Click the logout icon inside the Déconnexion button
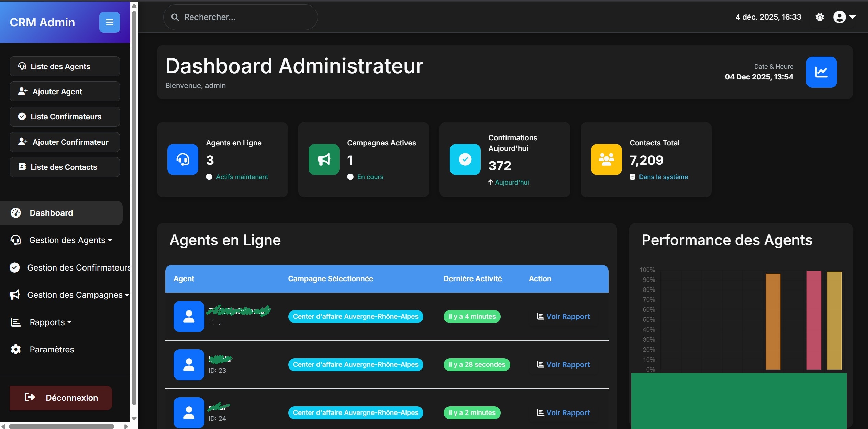This screenshot has height=429, width=868. pyautogui.click(x=30, y=398)
